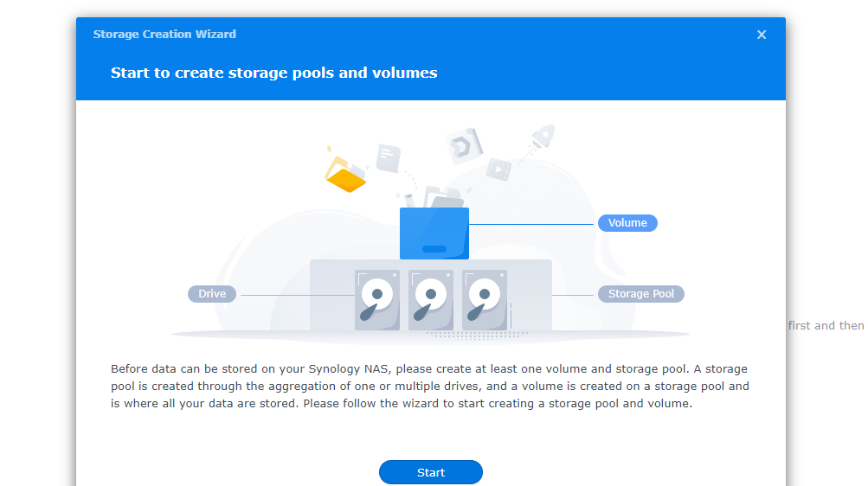Click the Start button

click(430, 472)
